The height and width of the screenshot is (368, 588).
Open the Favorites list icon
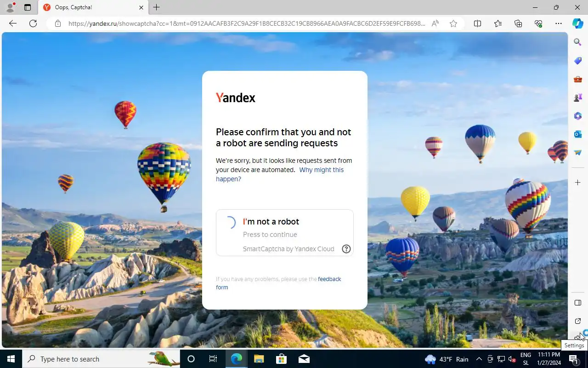click(x=498, y=23)
